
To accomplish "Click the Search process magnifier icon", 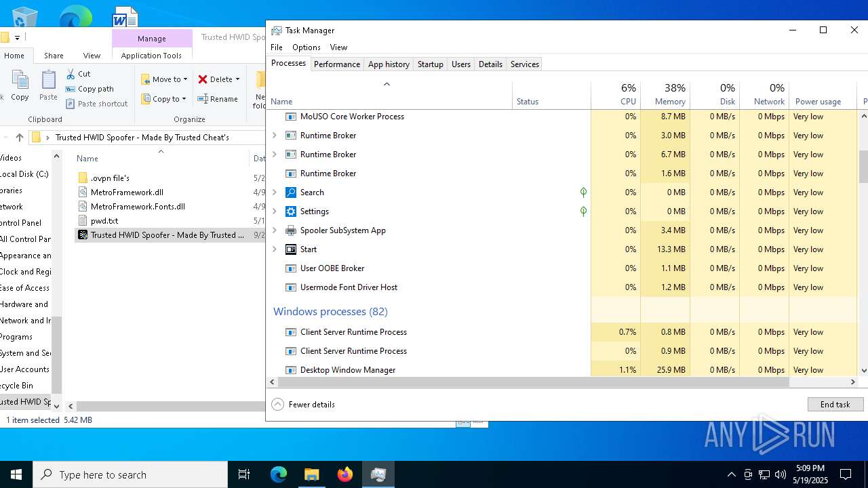I will [291, 192].
